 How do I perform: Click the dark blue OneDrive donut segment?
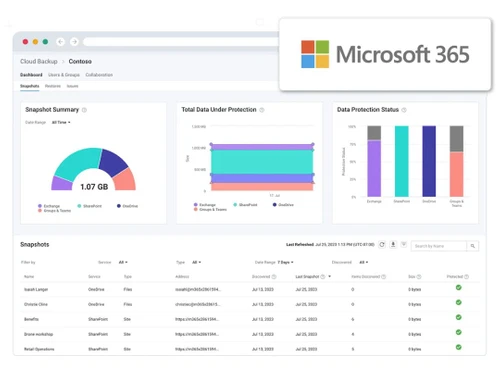coord(113,162)
